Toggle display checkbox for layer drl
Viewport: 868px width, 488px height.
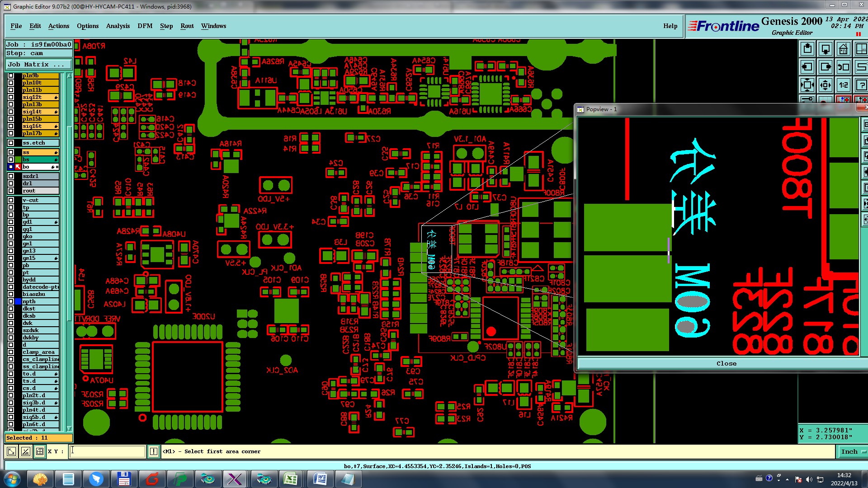click(x=11, y=183)
